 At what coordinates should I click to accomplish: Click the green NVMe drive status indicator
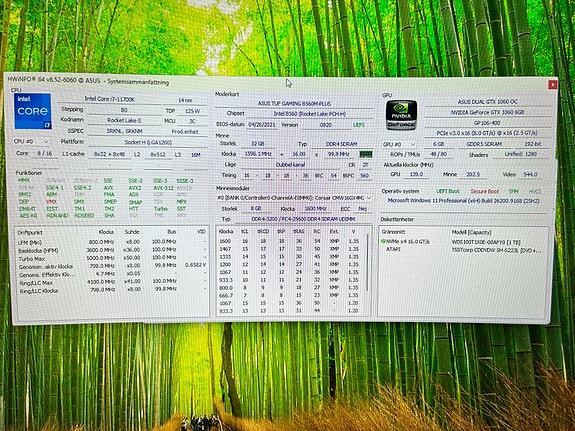pos(383,241)
